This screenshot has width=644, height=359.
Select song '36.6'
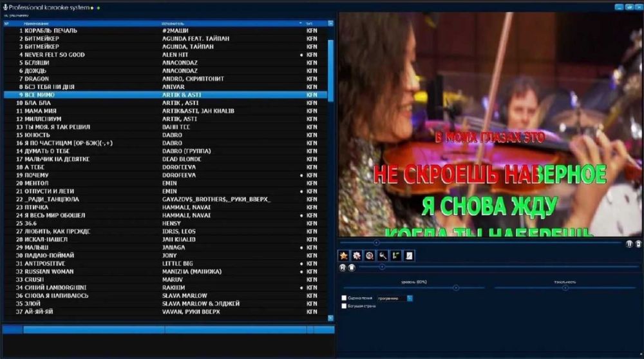[30, 223]
